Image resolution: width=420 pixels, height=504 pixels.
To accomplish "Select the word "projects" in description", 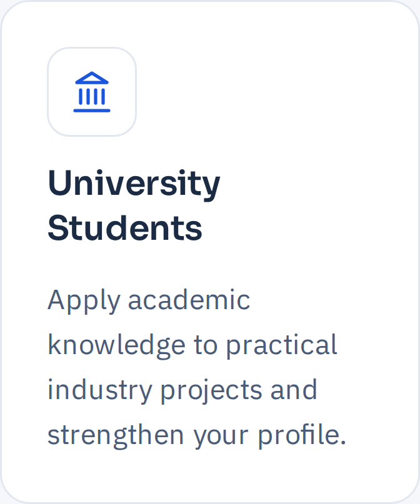I will (x=211, y=390).
